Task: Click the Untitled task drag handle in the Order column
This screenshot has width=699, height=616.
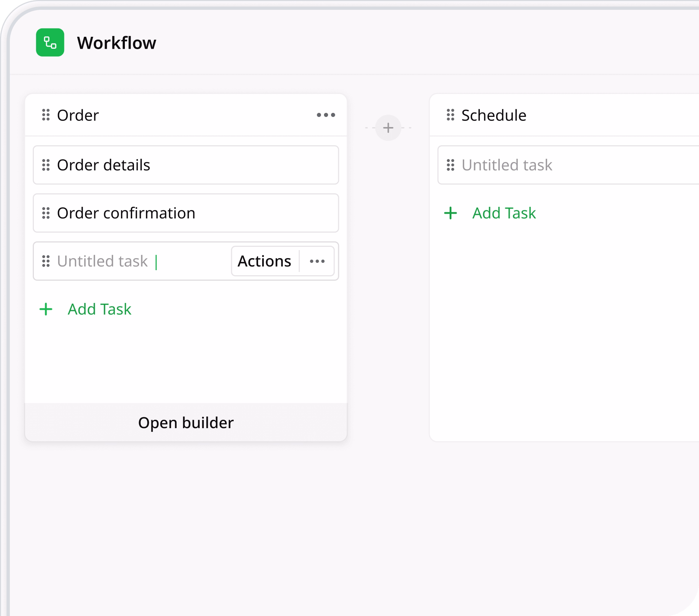Action: pyautogui.click(x=46, y=261)
